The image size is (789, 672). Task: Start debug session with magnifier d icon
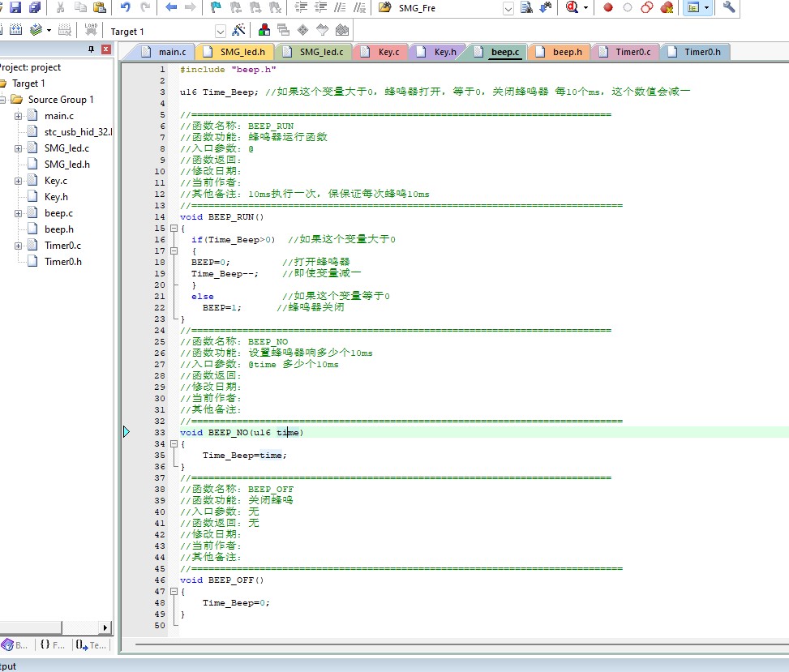pos(572,7)
